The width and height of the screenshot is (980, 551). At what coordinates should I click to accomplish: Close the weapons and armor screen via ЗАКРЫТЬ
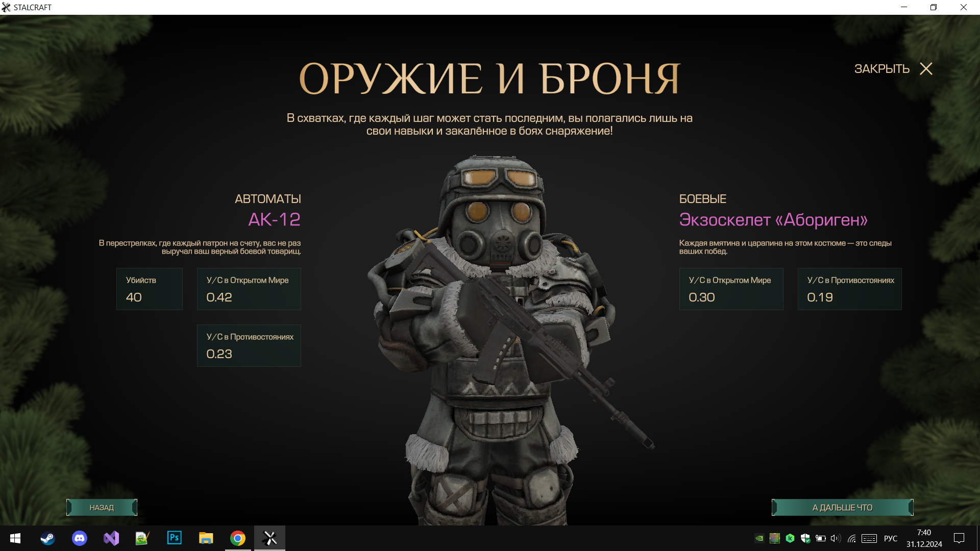point(893,69)
